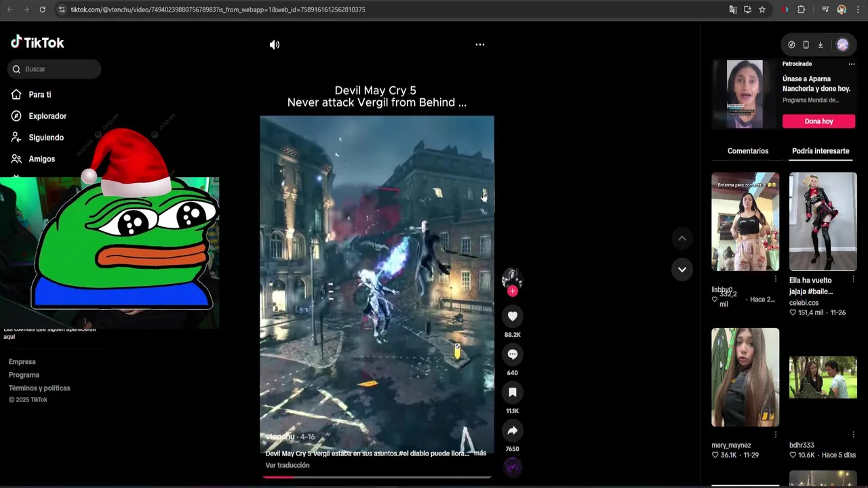Open the Programa footer link

pos(24,375)
